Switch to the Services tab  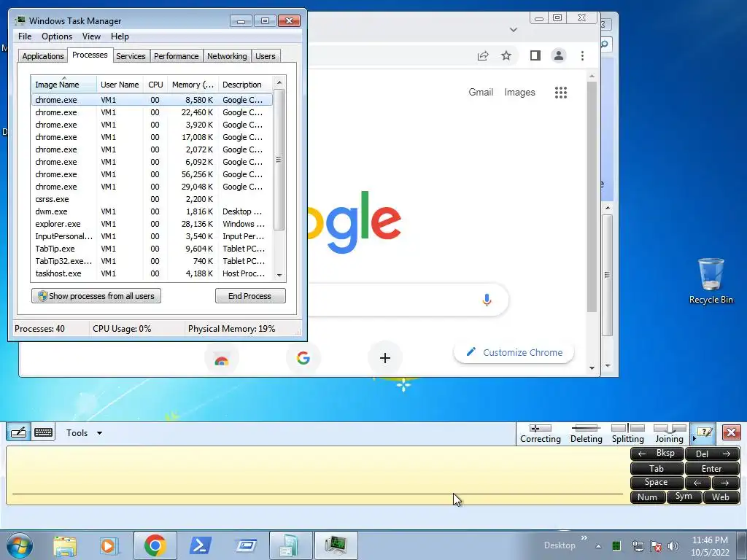[131, 55]
